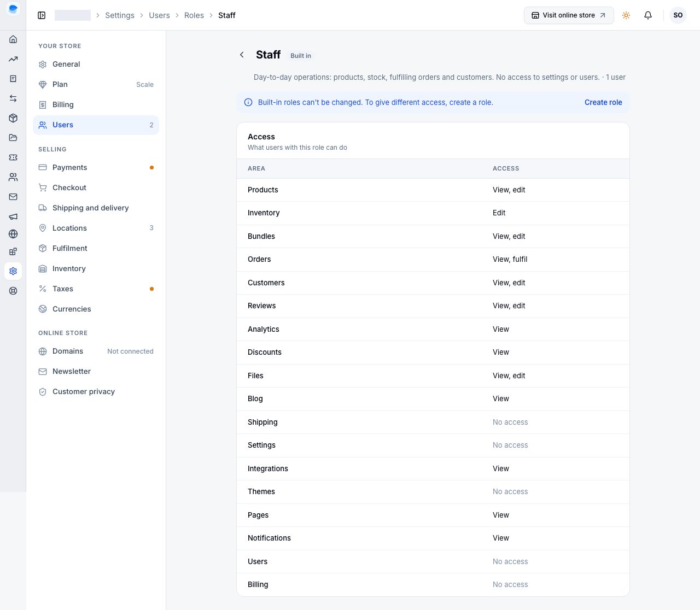Screen dimensions: 700x610
Task: Go back using the arrow beside Staff
Action: [242, 55]
